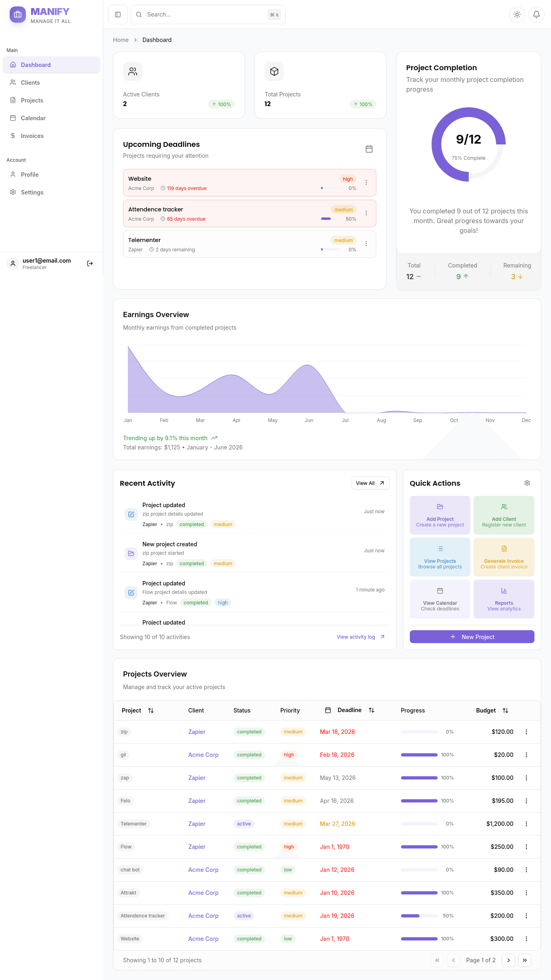Viewport: 551px width, 980px height.
Task: Sort table by Budget column
Action: (492, 710)
